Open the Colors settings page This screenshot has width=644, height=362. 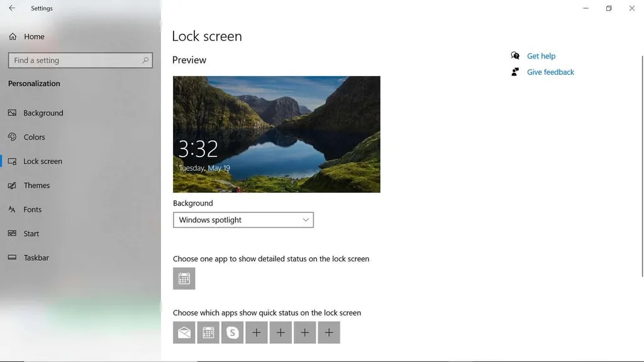tap(34, 137)
